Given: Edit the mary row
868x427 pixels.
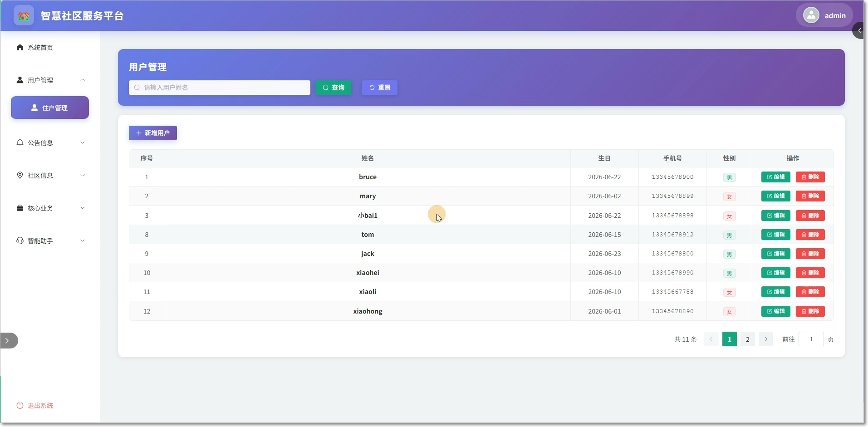Looking at the screenshot, I should 776,196.
